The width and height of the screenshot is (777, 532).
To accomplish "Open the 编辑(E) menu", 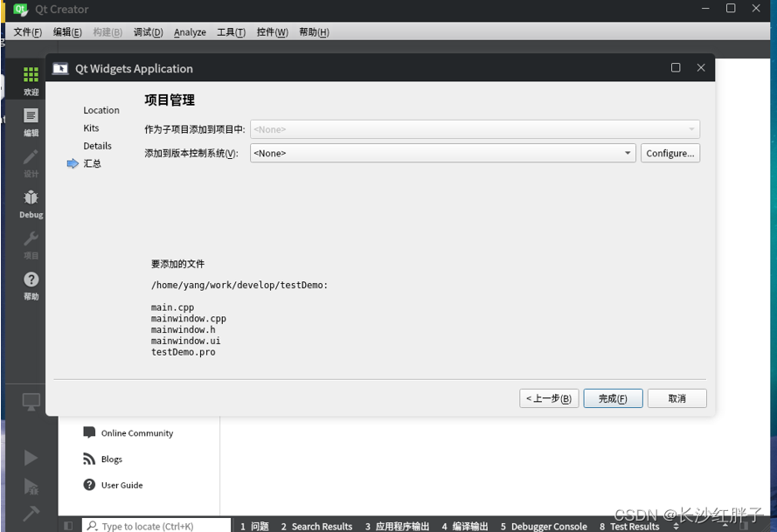I will [67, 32].
